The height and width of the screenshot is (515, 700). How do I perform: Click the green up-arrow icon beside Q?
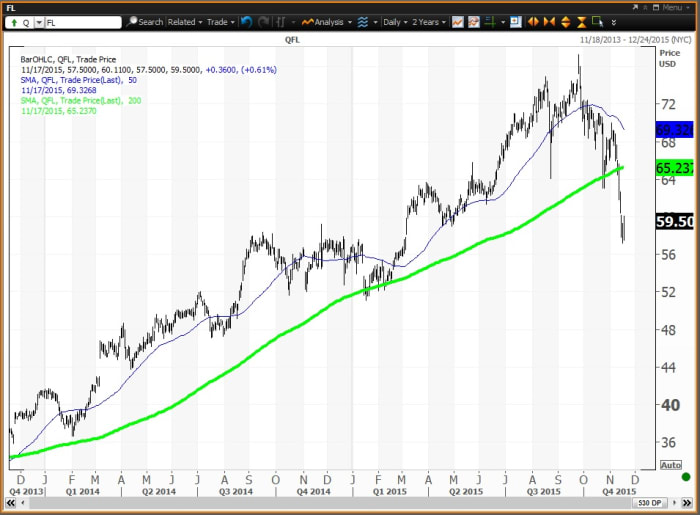(14, 22)
